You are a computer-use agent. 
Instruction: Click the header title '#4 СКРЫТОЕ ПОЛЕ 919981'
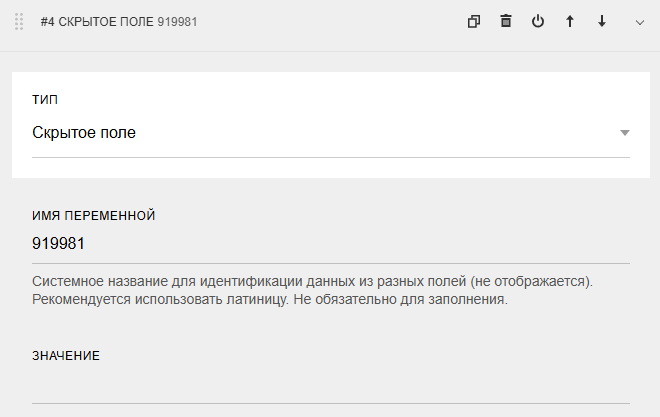tap(119, 21)
